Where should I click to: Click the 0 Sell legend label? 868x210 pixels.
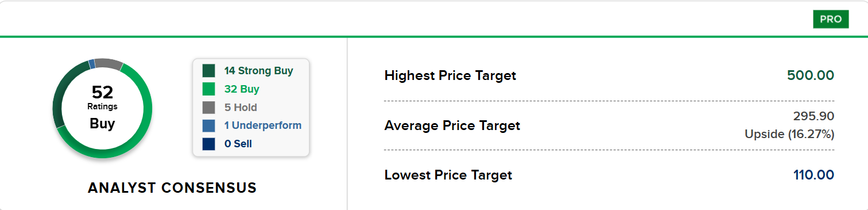click(x=238, y=144)
